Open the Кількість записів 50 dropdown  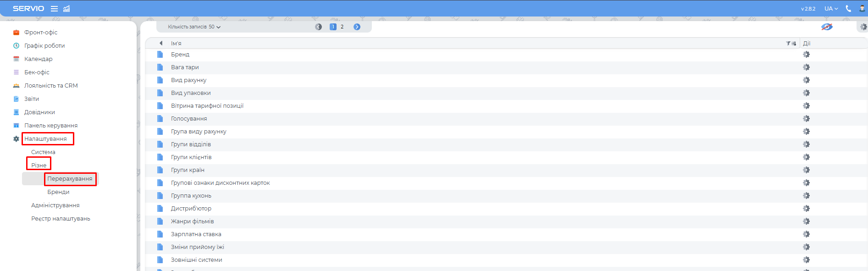[194, 27]
